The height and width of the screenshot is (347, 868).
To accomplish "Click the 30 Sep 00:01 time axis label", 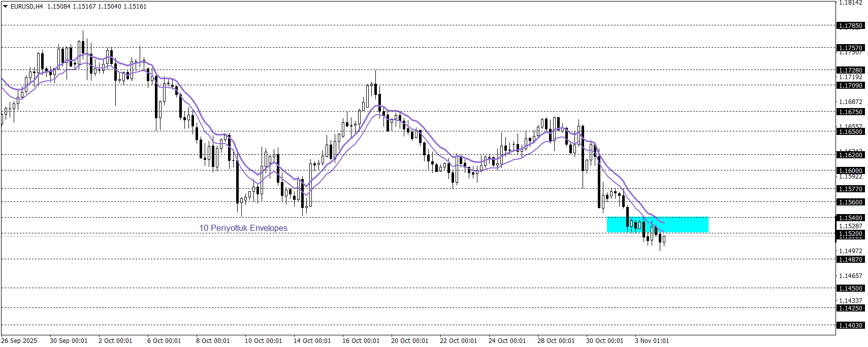I will (69, 340).
